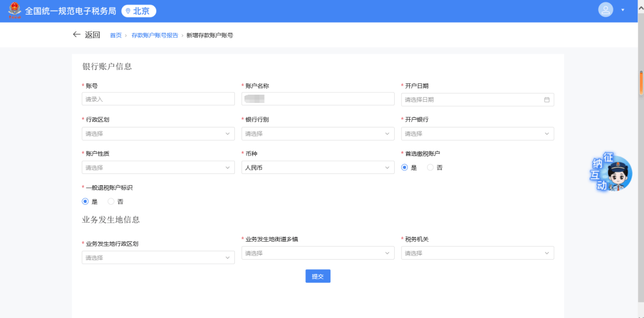644x318 pixels.
Task: Open the 行政区划 dropdown
Action: point(158,134)
